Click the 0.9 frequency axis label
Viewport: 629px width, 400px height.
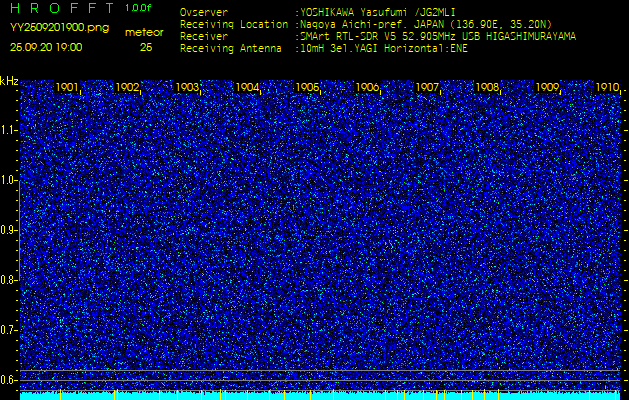tap(8, 230)
